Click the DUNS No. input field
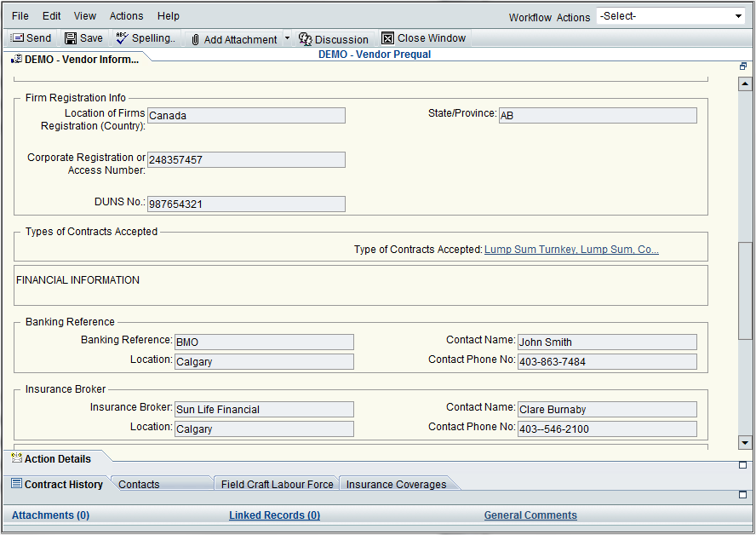 pyautogui.click(x=246, y=204)
